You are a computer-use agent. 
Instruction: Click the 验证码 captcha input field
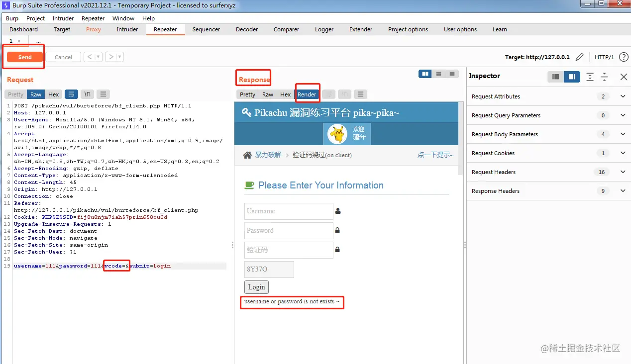(x=289, y=250)
